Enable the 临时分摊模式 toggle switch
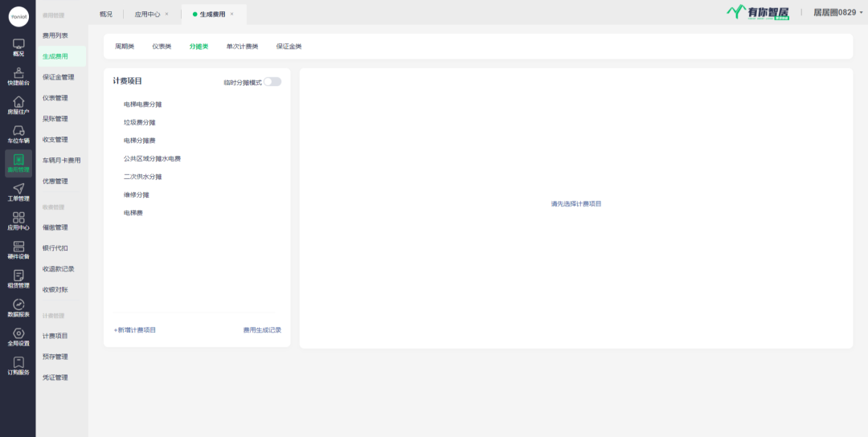 tap(272, 82)
